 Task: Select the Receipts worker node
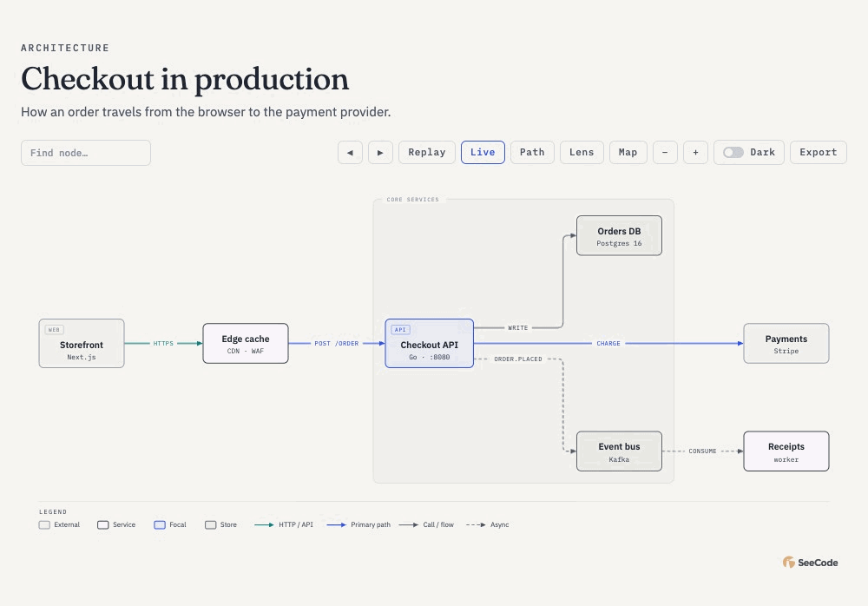click(x=786, y=451)
